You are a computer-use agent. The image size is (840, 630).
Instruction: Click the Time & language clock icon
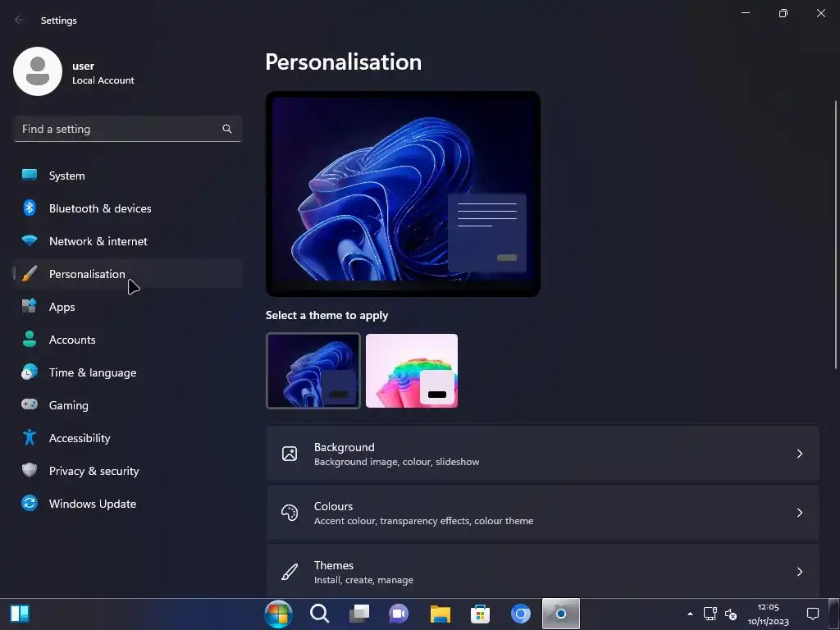(30, 372)
